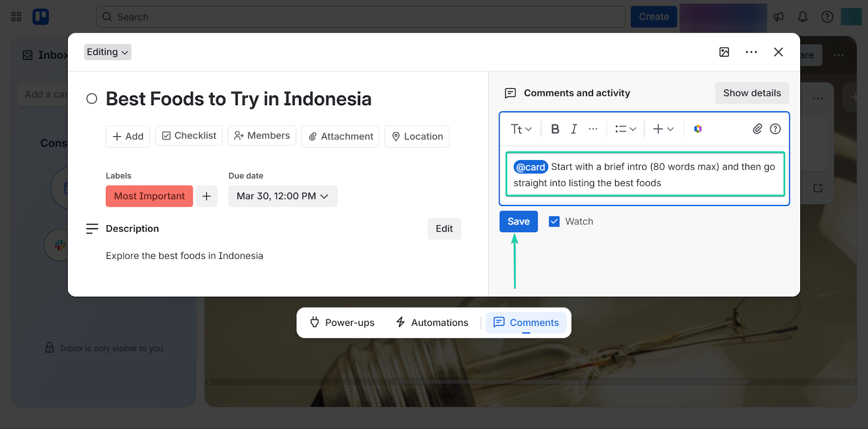Click the Inbox header in background board
Image resolution: width=868 pixels, height=429 pixels.
[x=46, y=55]
